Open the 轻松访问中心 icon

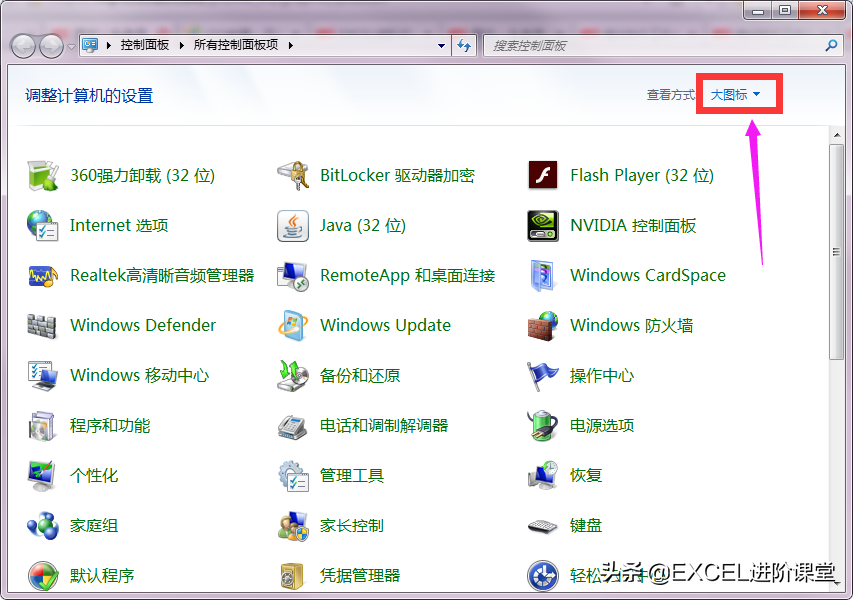tap(542, 576)
